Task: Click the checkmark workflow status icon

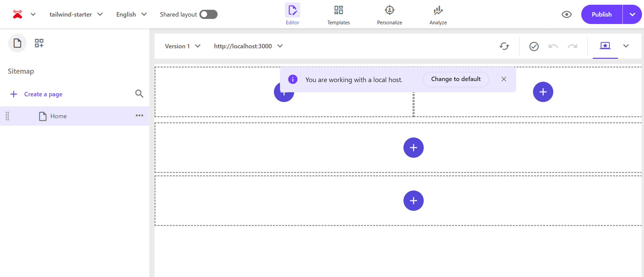Action: [534, 46]
